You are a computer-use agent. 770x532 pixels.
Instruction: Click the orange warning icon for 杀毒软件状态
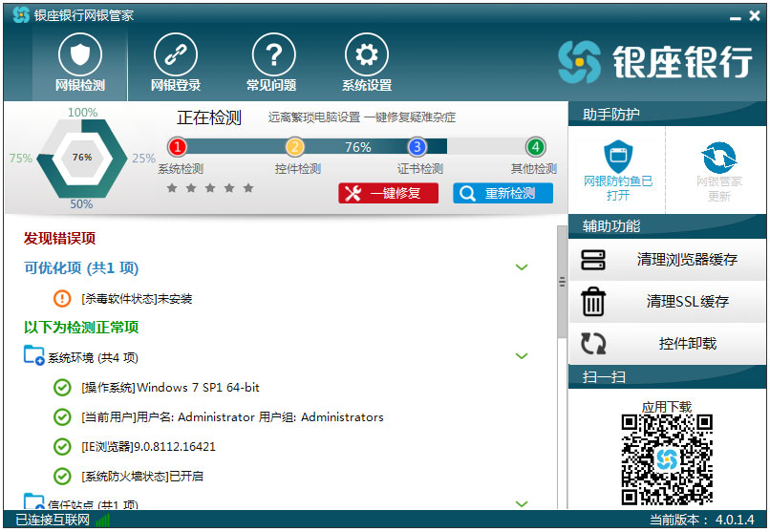click(x=62, y=298)
